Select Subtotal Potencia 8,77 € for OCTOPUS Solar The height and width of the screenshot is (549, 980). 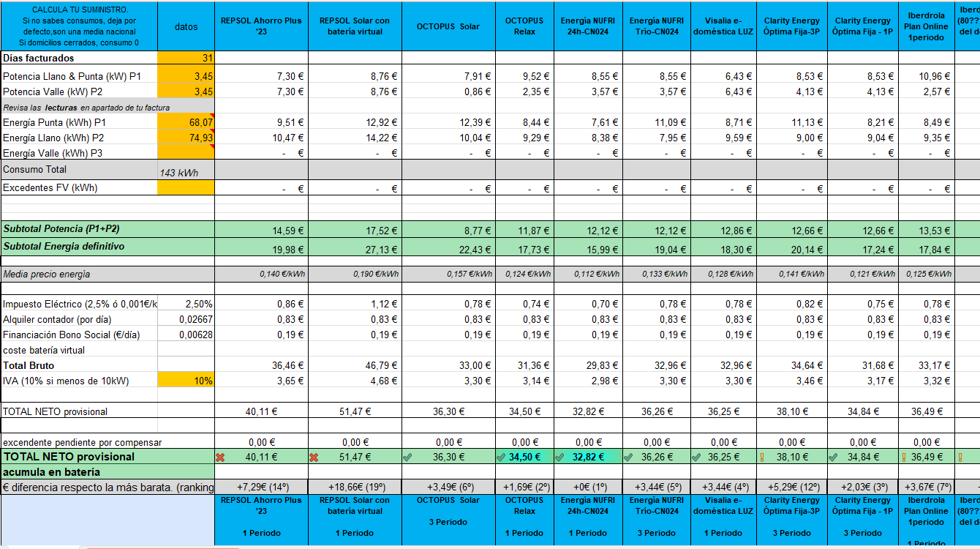pyautogui.click(x=448, y=230)
